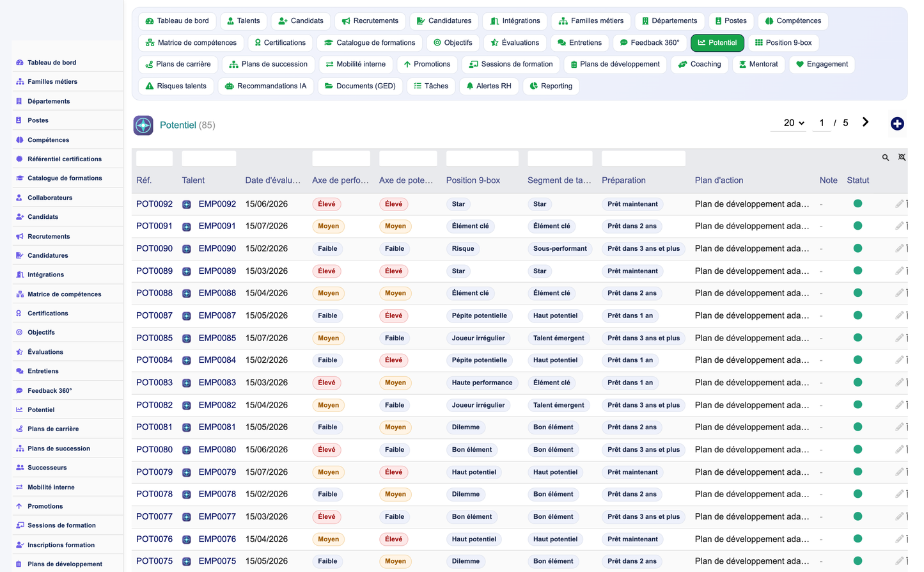Open the POT0091 reference link
This screenshot has width=924, height=572.
coord(154,226)
